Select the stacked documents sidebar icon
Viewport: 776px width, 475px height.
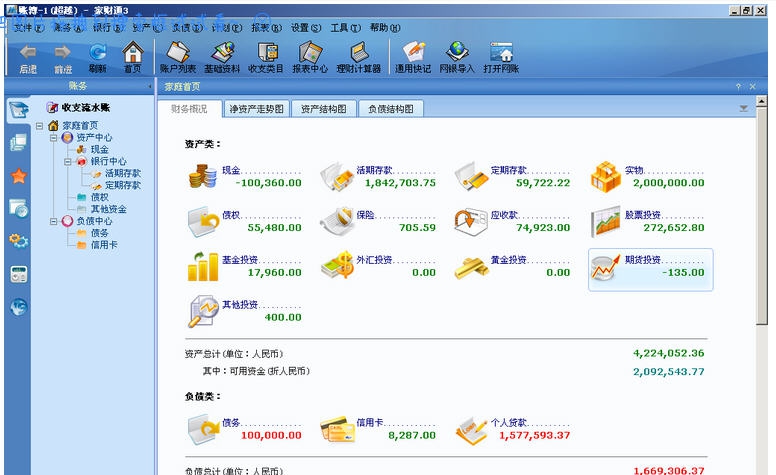(x=18, y=143)
